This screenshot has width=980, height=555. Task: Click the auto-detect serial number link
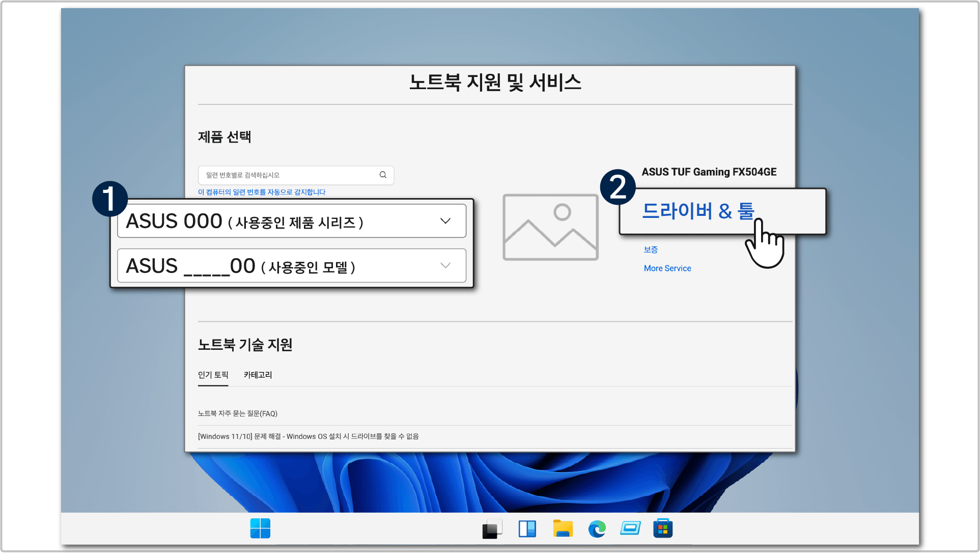(x=262, y=192)
